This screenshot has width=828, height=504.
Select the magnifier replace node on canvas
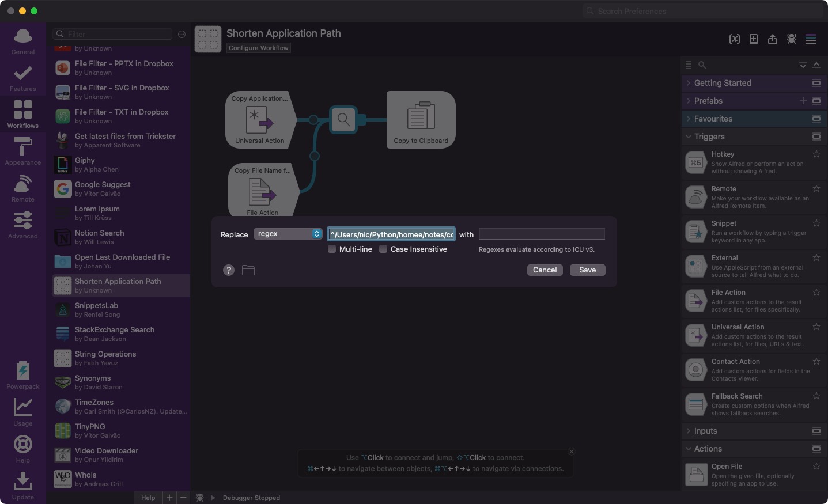tap(343, 120)
